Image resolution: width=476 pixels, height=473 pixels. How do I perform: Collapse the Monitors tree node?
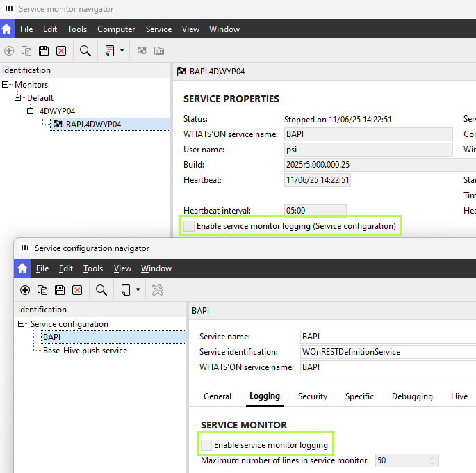(6, 85)
